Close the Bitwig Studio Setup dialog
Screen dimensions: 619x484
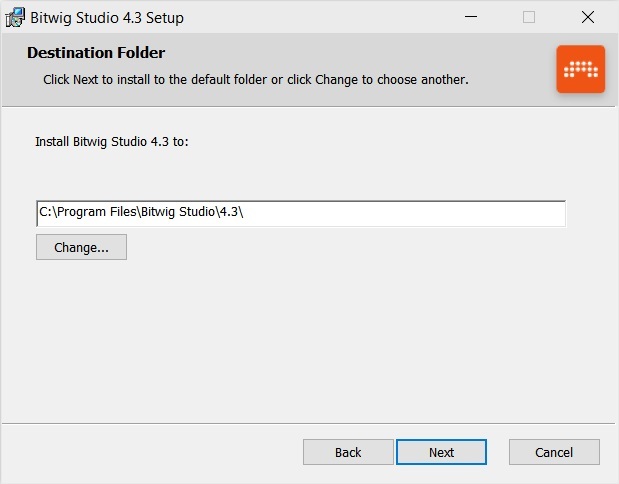click(x=588, y=17)
